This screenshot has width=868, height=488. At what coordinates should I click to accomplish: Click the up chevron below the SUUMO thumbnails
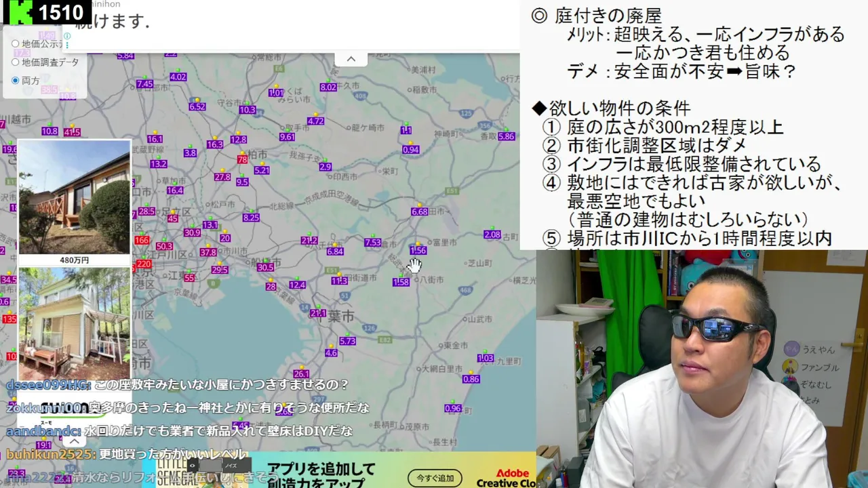pyautogui.click(x=74, y=441)
